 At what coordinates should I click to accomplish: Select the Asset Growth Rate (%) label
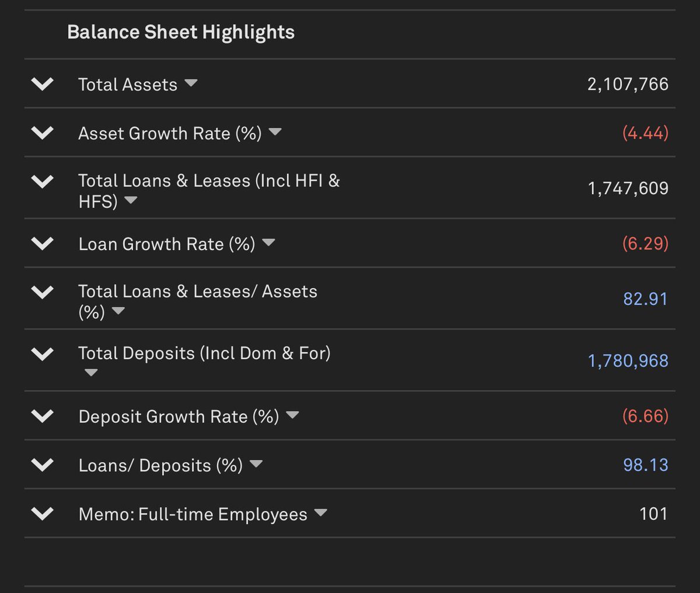pyautogui.click(x=170, y=134)
